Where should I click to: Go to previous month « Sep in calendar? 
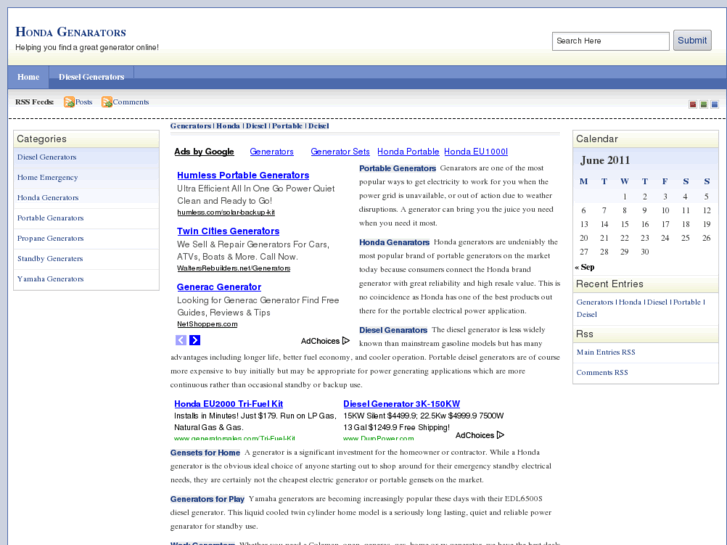585,267
